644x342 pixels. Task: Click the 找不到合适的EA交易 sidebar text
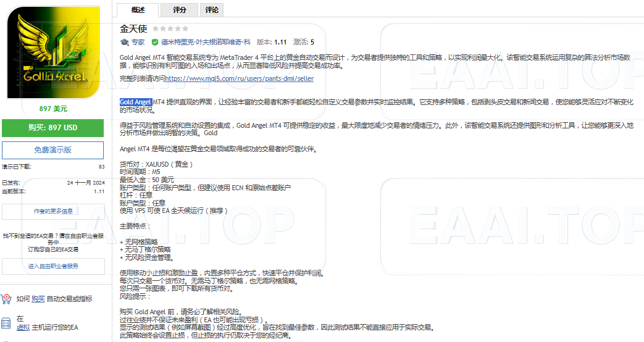point(53,242)
